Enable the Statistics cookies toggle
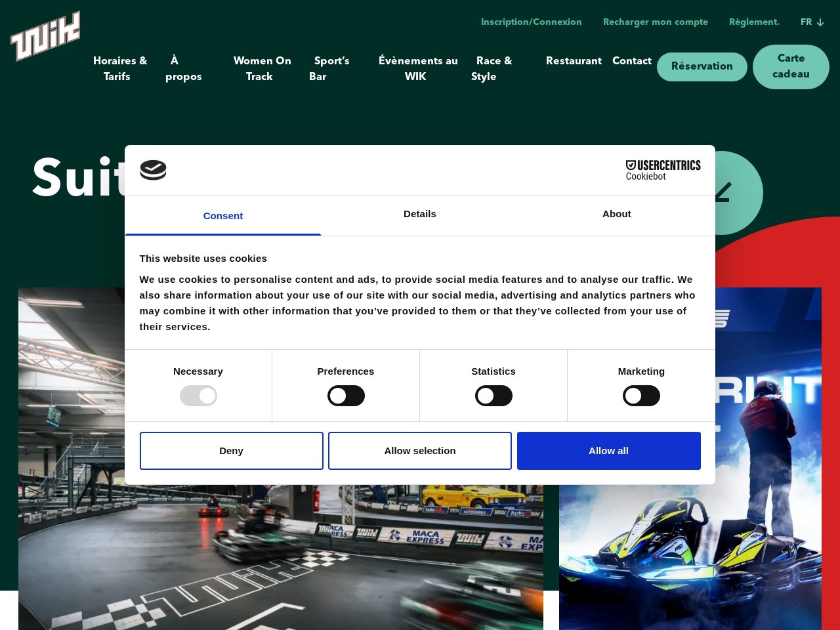This screenshot has width=840, height=630. 493,396
